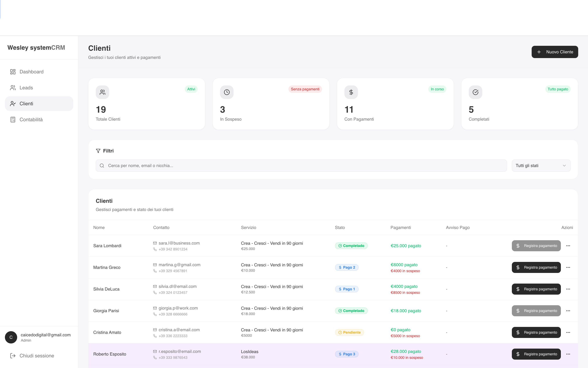Image resolution: width=588 pixels, height=368 pixels.
Task: Click the users icon in Totale Clienti card
Action: click(x=102, y=92)
